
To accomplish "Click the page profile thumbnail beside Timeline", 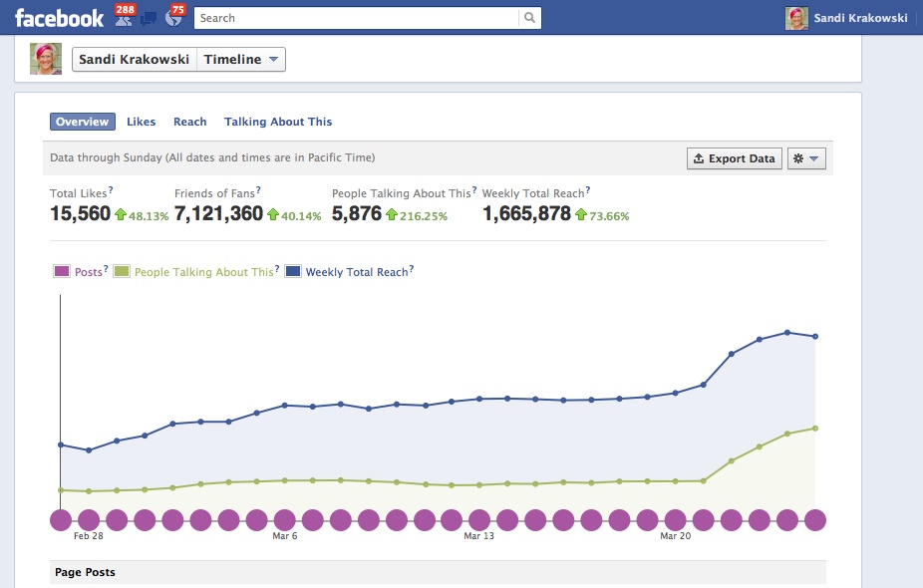I will tap(46, 60).
